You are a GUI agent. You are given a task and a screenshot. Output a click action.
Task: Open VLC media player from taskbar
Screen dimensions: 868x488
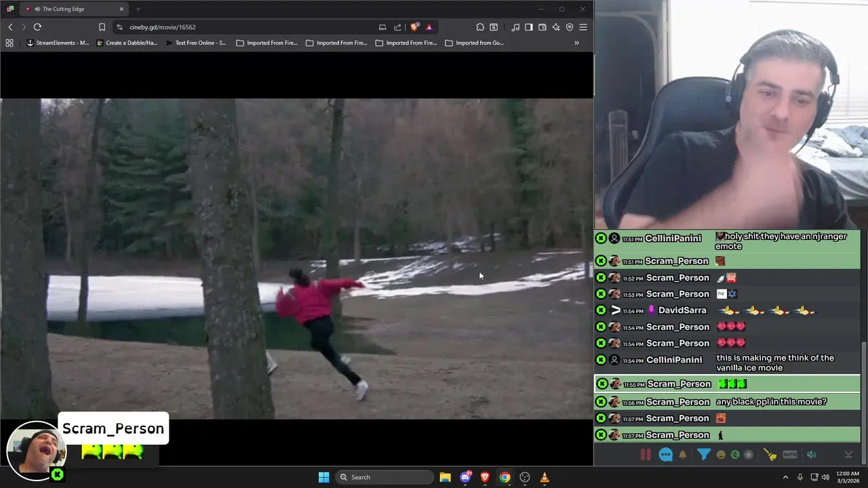(545, 477)
